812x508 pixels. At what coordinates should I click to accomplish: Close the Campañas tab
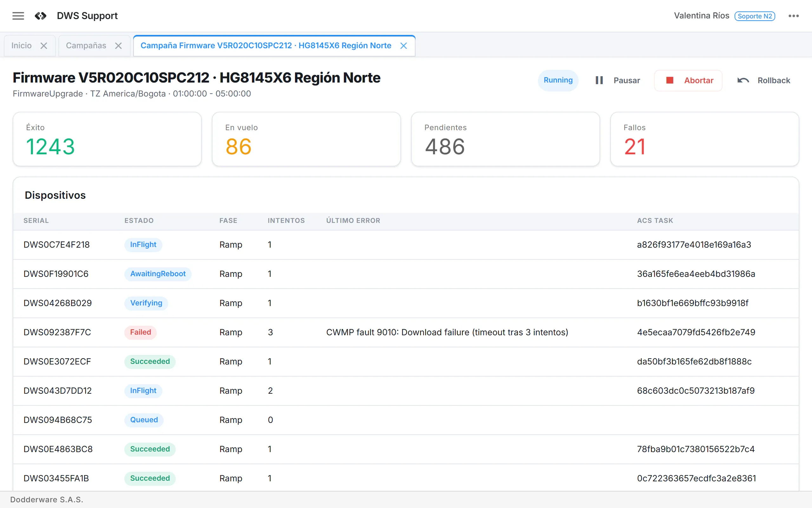coord(118,46)
